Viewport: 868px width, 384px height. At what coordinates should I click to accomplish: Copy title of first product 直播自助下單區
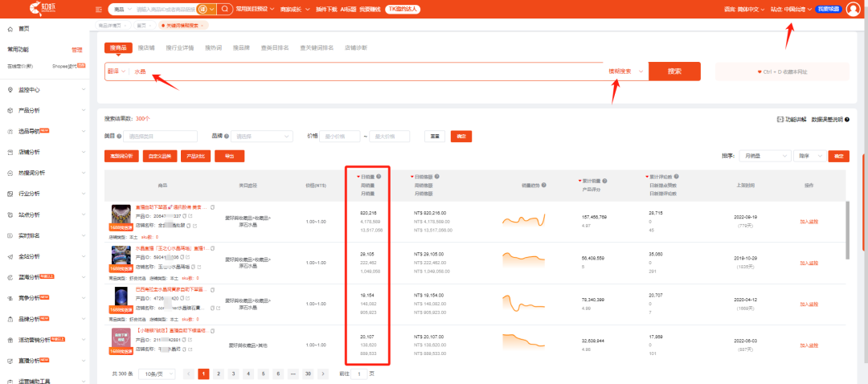tap(212, 207)
